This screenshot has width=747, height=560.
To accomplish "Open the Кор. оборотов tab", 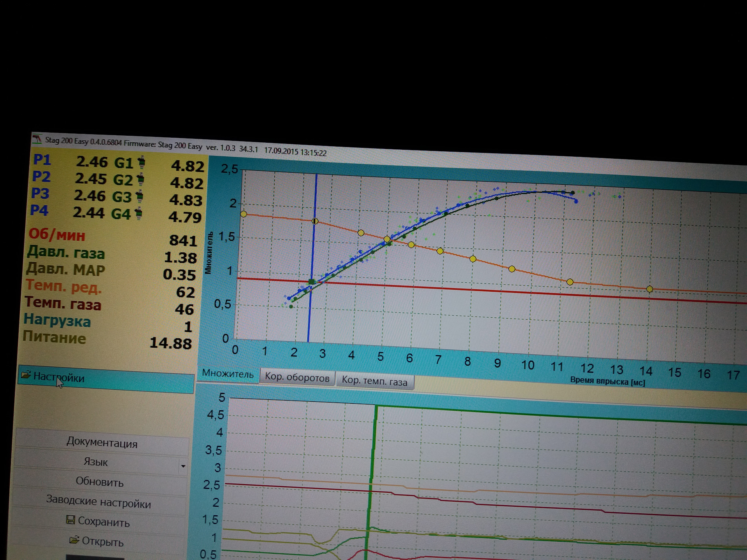I will point(297,378).
